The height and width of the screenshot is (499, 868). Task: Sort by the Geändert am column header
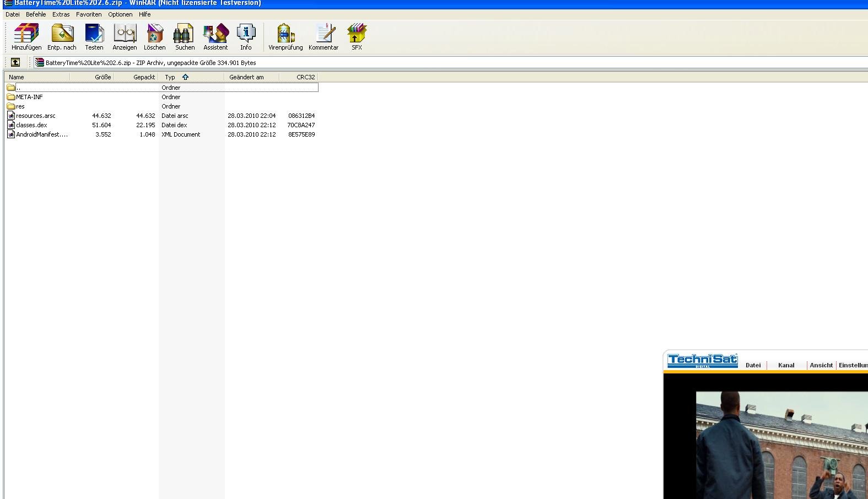point(252,77)
